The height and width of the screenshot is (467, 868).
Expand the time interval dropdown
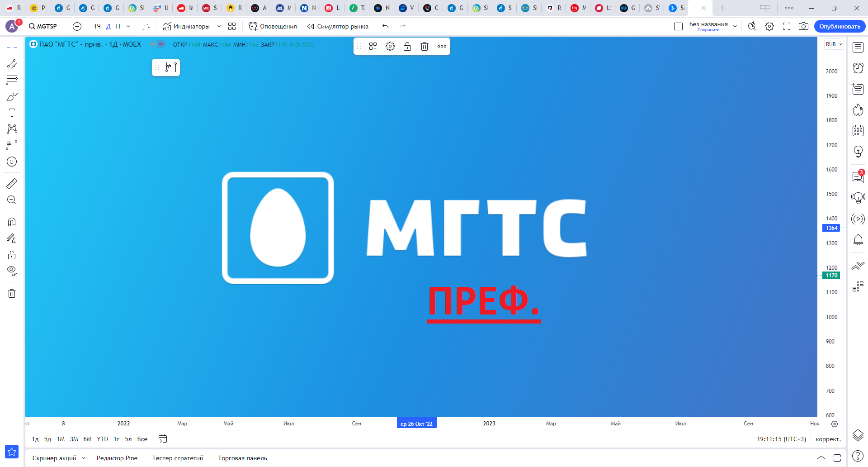pos(128,26)
